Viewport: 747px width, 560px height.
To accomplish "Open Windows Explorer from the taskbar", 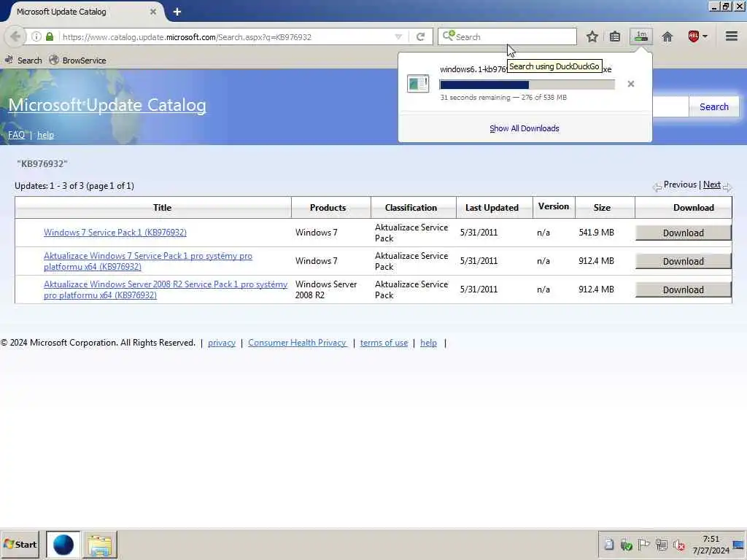I will pyautogui.click(x=99, y=544).
